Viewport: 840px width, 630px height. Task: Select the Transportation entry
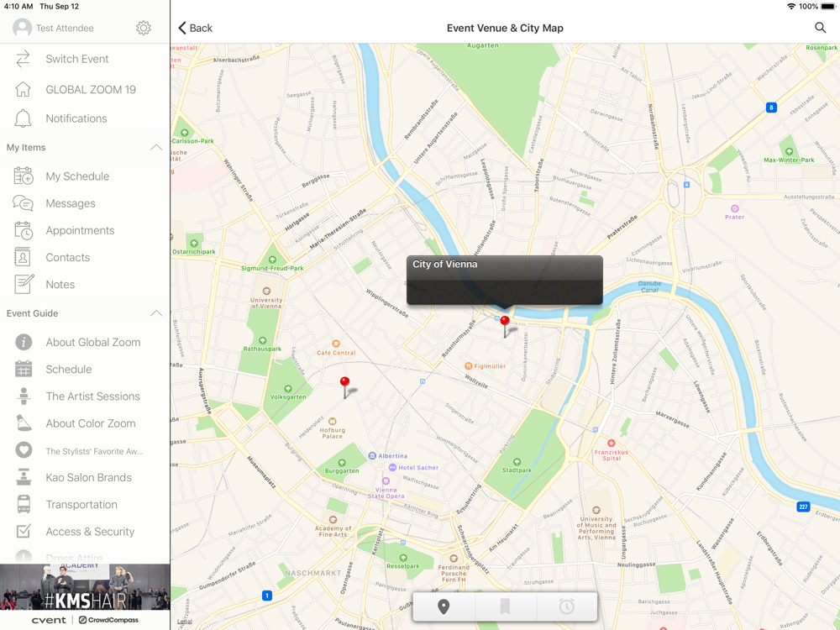point(85,505)
